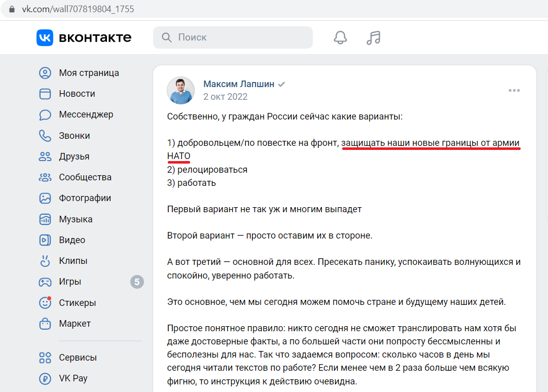Image resolution: width=548 pixels, height=392 pixels.
Task: Click the Сервисы grid icon
Action: point(45,358)
